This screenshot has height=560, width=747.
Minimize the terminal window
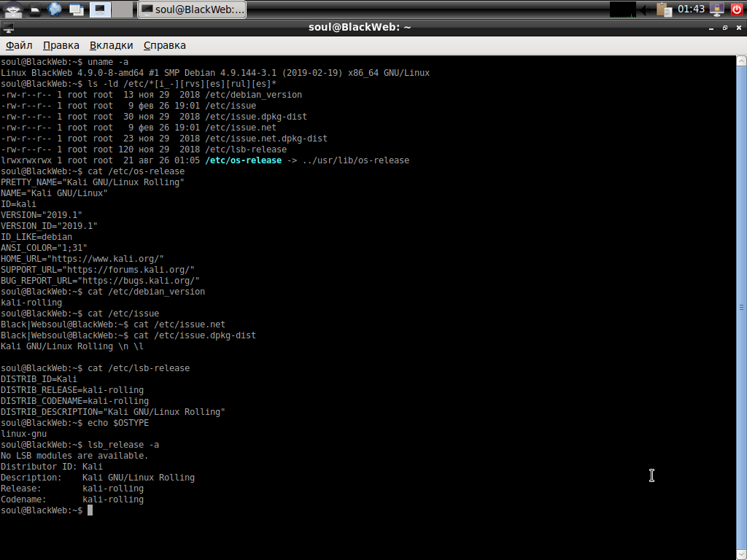[711, 28]
